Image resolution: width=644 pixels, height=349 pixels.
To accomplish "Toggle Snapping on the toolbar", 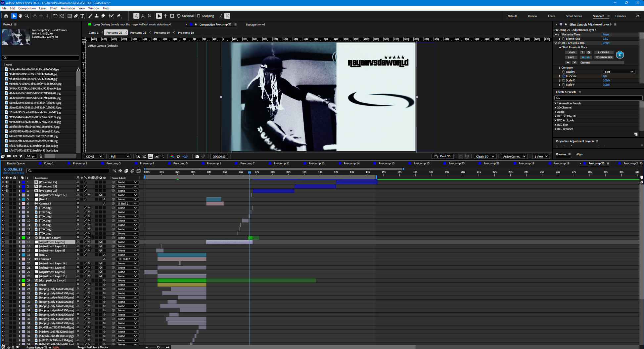I will 199,16.
